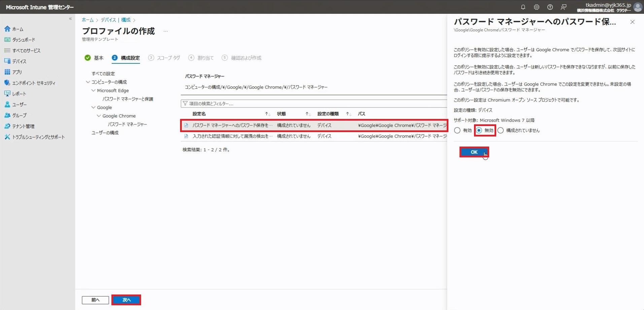The height and width of the screenshot is (310, 644).
Task: Select the 無効 radio button
Action: pyautogui.click(x=479, y=130)
